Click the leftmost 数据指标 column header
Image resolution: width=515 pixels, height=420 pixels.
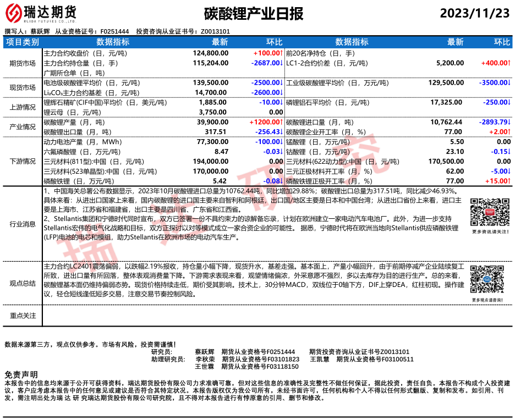[x=113, y=42]
